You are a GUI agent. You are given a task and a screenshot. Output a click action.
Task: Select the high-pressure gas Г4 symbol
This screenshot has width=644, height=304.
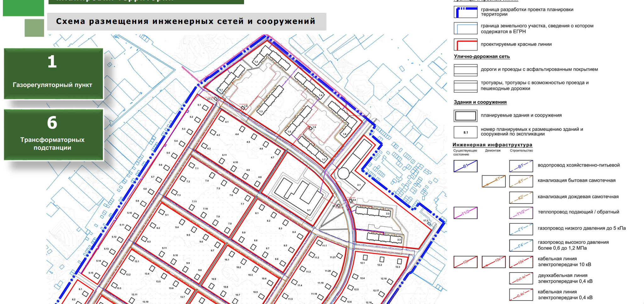521,245
